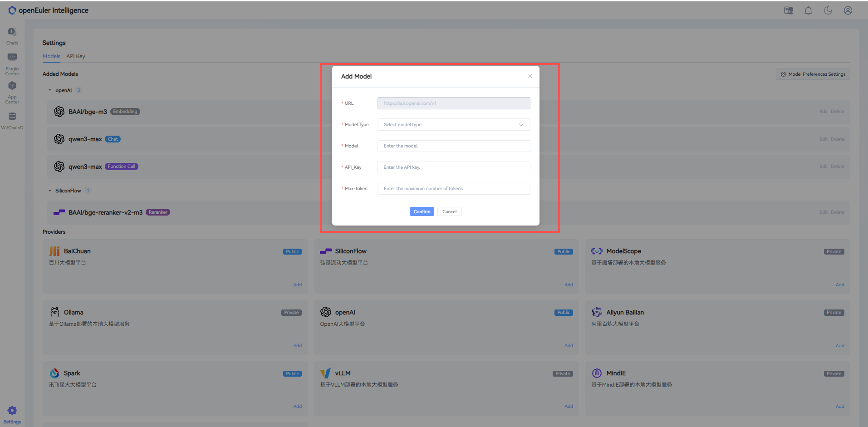Open the Plugin Center sidebar icon
Viewport: 868px width, 427px height.
click(12, 57)
